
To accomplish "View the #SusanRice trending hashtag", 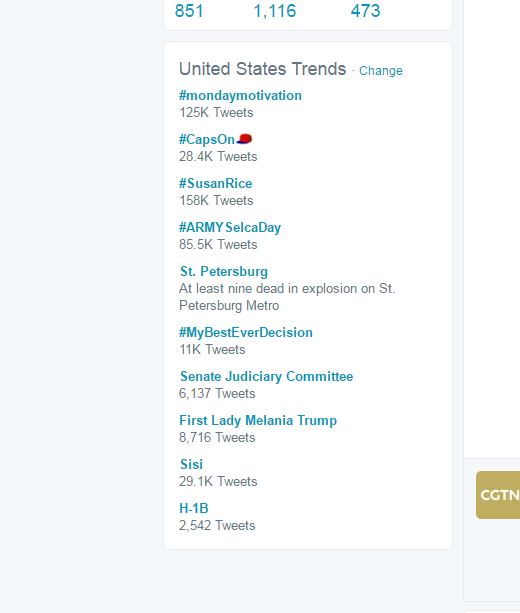I will point(215,183).
